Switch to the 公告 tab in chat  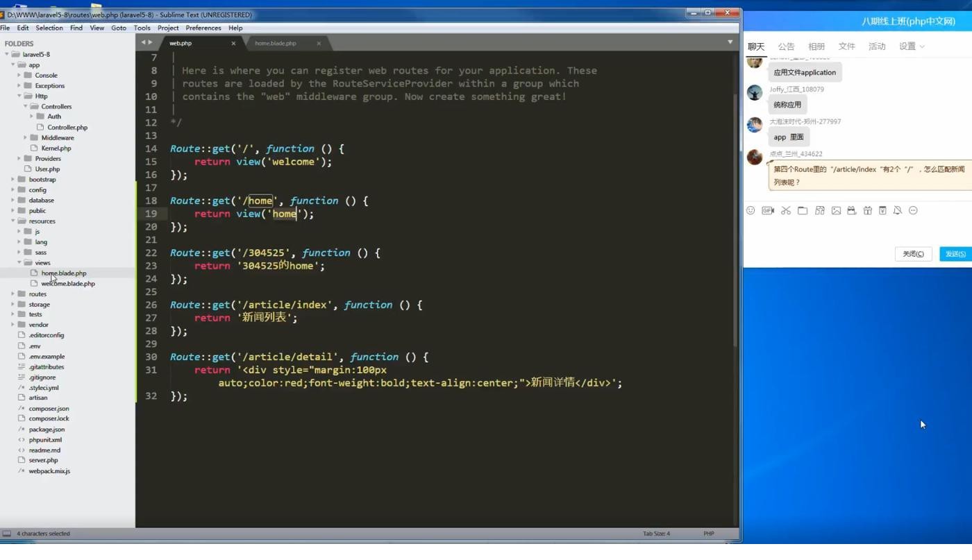786,46
